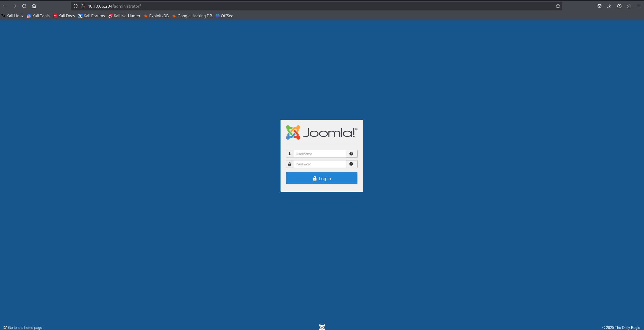Focus the Username input field
This screenshot has height=330, width=644.
[x=320, y=154]
